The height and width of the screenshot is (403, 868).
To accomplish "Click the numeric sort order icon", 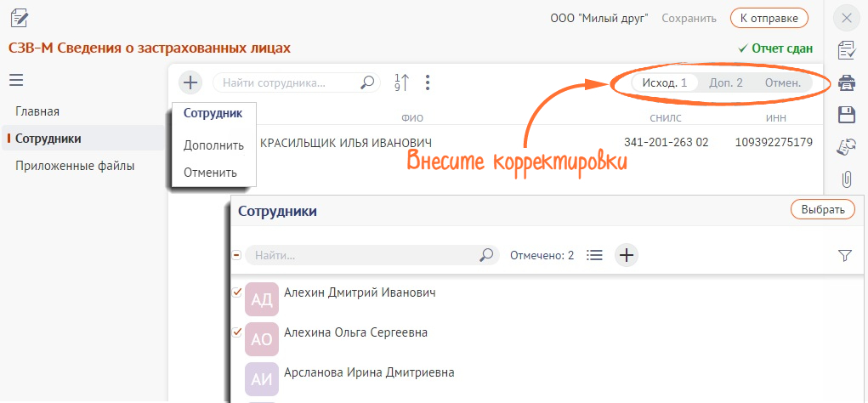I will click(x=401, y=82).
